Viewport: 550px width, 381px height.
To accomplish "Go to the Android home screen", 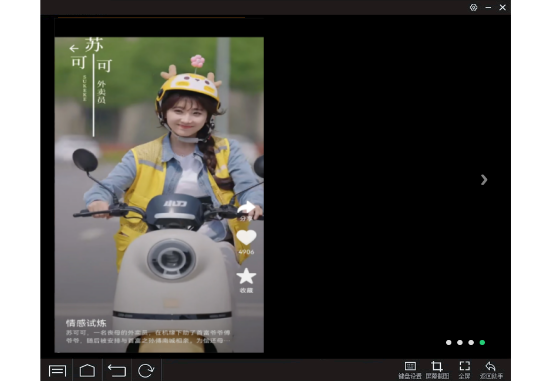I will 87,370.
